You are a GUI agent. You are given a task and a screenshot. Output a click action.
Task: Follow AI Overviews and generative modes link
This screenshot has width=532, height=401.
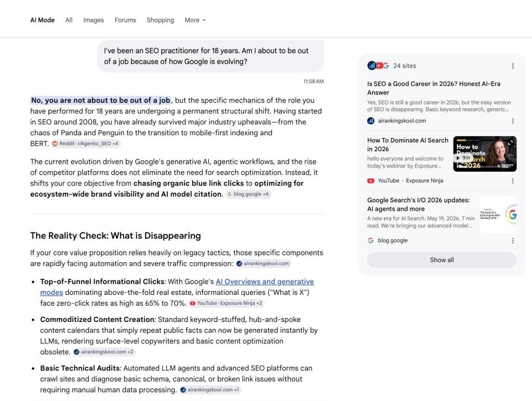click(x=264, y=282)
